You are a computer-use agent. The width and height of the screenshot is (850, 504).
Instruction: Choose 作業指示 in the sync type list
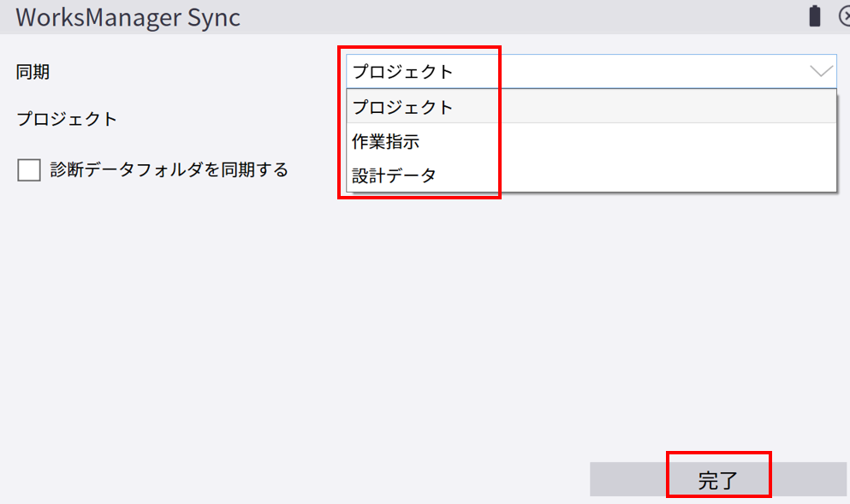click(385, 141)
